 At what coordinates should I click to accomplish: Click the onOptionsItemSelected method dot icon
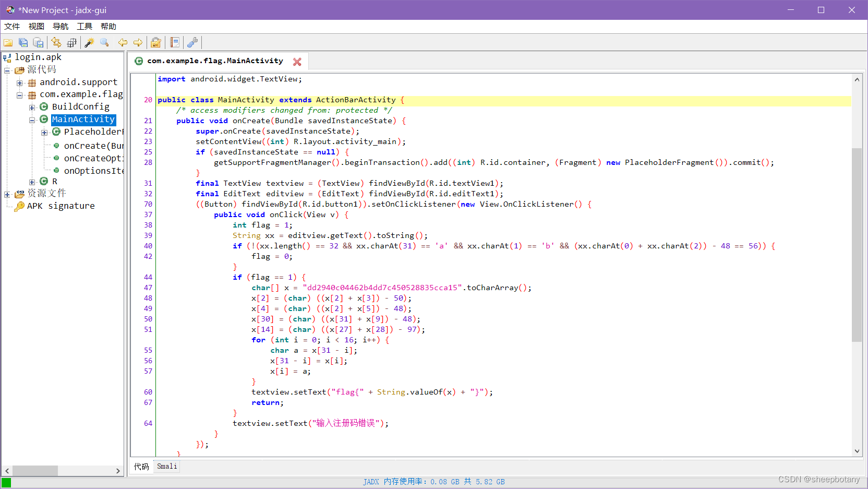[56, 170]
